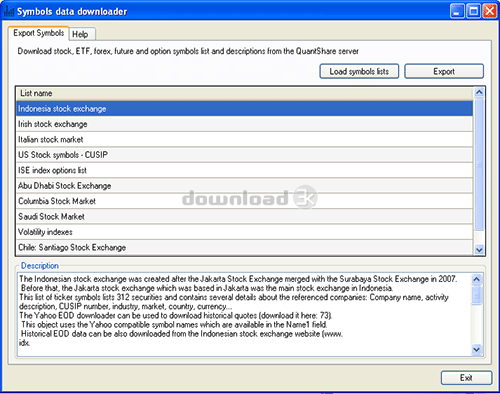Pick the Volatility indexes list
Image resolution: width=500 pixels, height=394 pixels.
tap(244, 232)
